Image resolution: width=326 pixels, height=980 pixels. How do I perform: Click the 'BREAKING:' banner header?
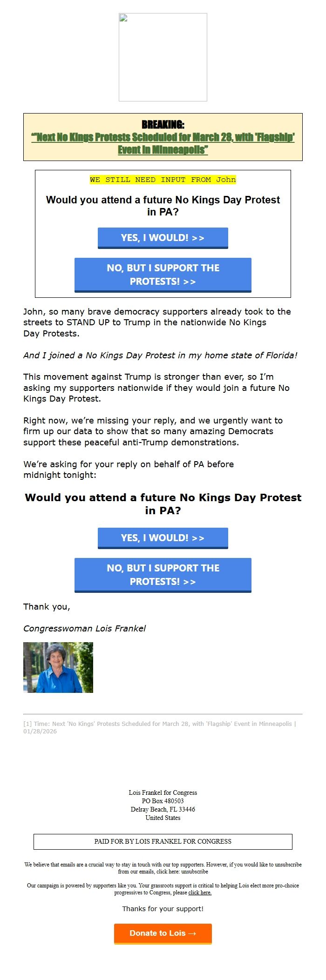pos(163,125)
